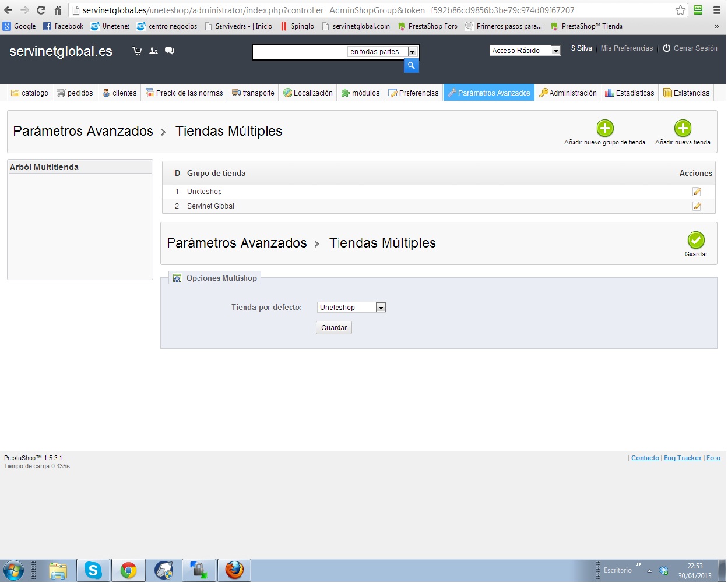Open the 'Estadísticas' menu tab
This screenshot has height=583, width=728.
[x=629, y=93]
